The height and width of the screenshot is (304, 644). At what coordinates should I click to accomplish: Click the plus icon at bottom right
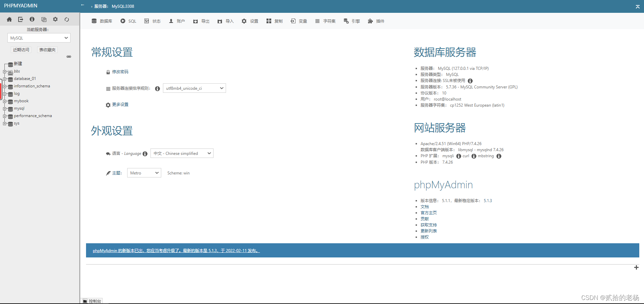coord(636,268)
